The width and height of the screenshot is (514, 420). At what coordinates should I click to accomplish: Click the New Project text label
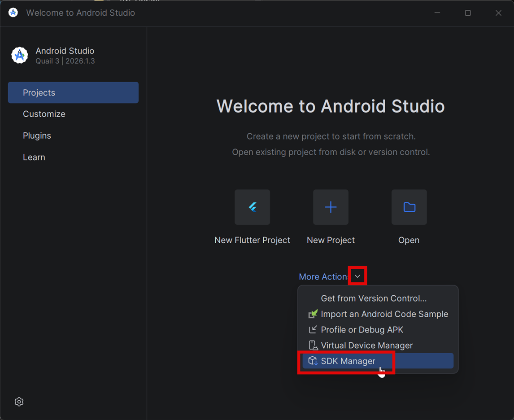click(331, 240)
